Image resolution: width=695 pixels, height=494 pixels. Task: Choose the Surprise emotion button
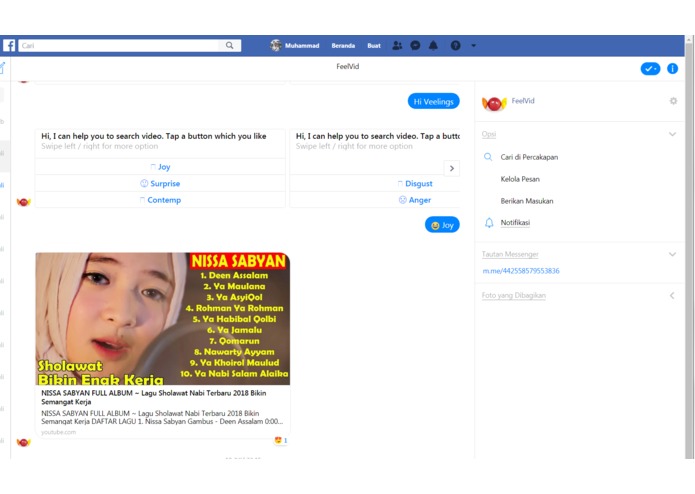coord(160,183)
